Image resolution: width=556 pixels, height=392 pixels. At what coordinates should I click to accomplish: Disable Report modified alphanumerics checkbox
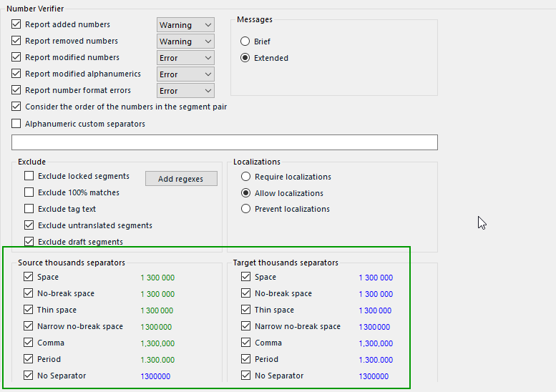point(16,74)
